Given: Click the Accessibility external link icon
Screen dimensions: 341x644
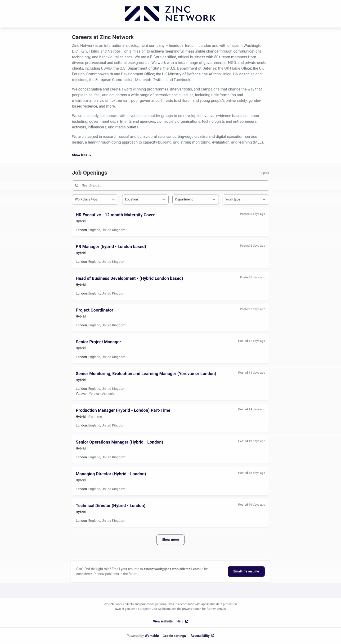Looking at the screenshot, I should tap(213, 635).
